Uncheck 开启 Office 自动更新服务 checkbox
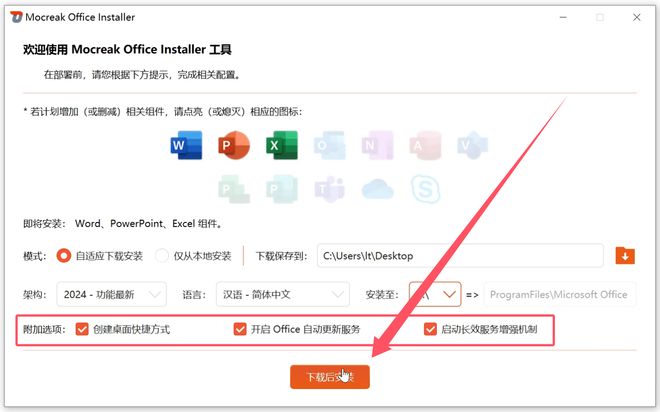The width and height of the screenshot is (660, 412). [240, 329]
